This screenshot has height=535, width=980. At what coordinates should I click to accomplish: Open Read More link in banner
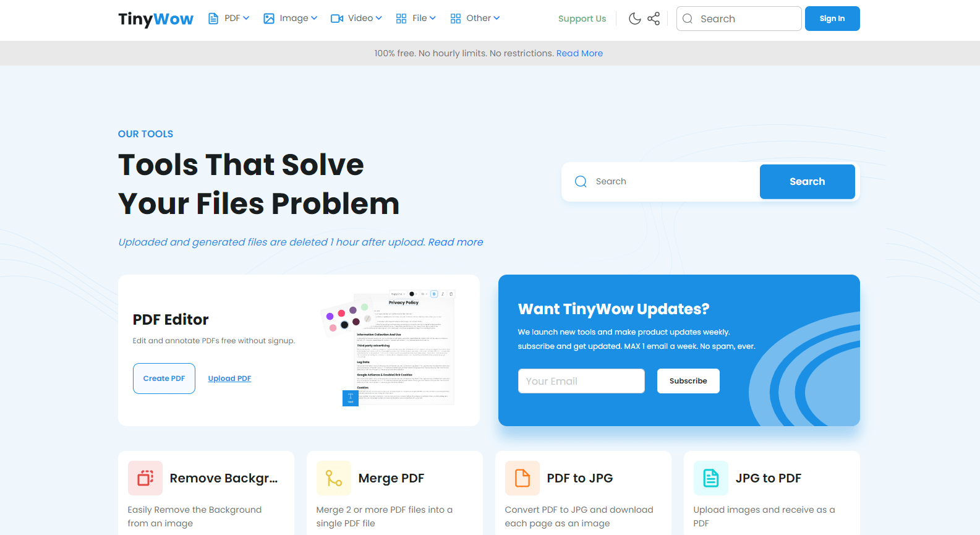(x=579, y=53)
